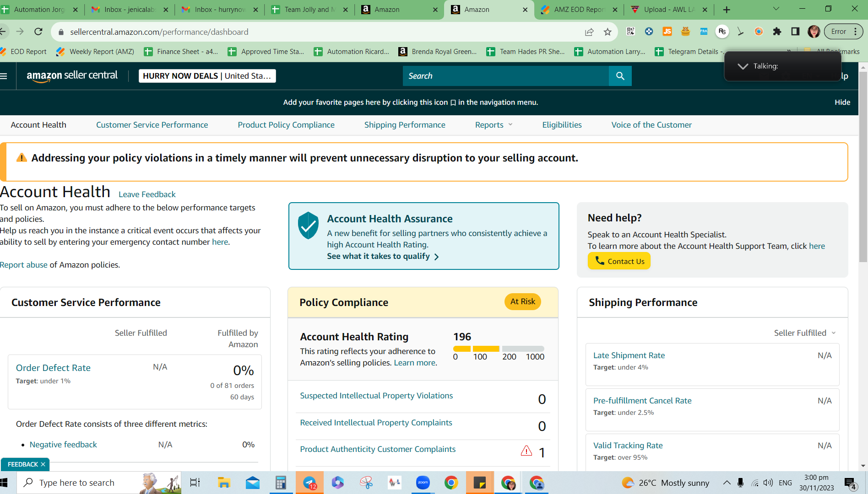Show hidden system tray icons
This screenshot has height=494, width=868.
pos(727,483)
